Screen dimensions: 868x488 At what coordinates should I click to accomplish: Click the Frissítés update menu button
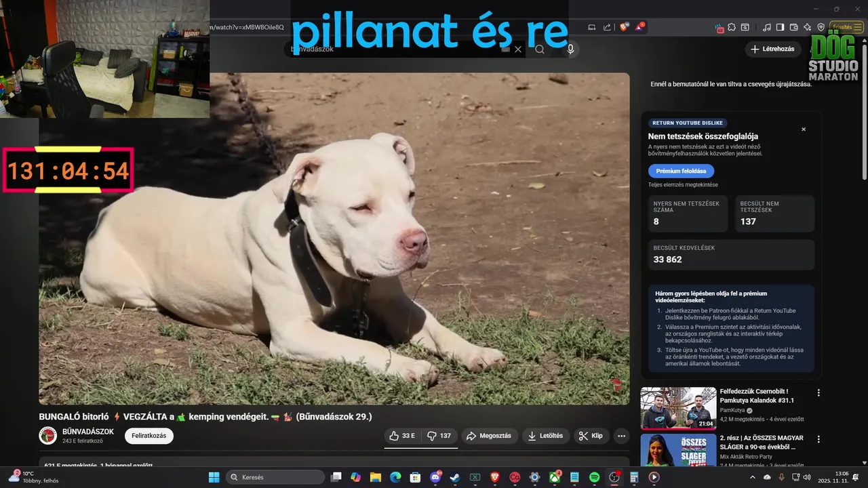(847, 27)
